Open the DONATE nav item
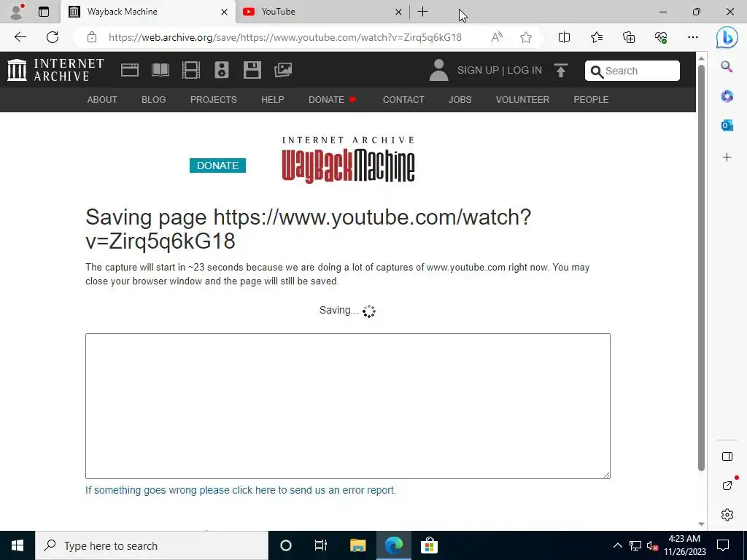The height and width of the screenshot is (560, 747). [333, 99]
